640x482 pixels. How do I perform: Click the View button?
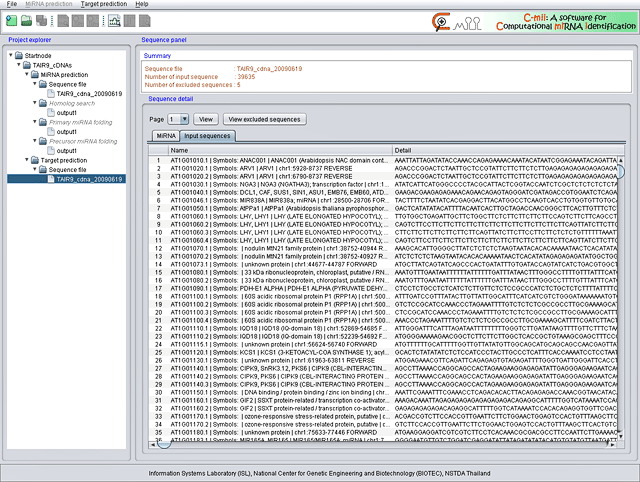(206, 119)
